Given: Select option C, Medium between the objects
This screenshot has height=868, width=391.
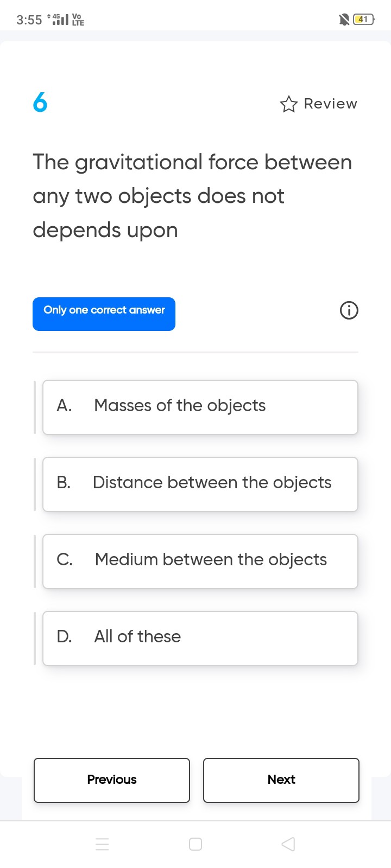Looking at the screenshot, I should [x=200, y=561].
